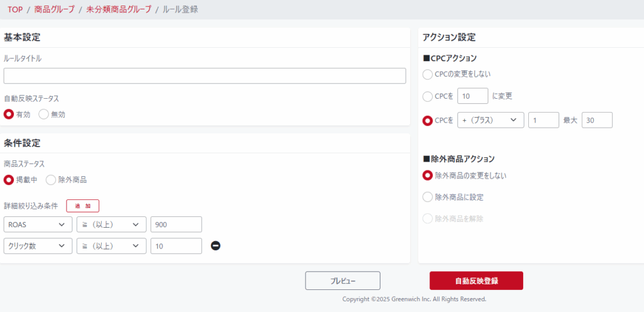The width and height of the screenshot is (644, 312).
Task: Remove the クリック数 condition row with minus icon
Action: [216, 246]
